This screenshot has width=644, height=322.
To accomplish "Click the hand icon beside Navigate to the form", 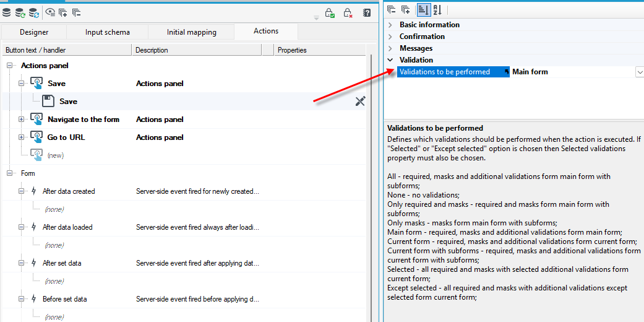I will (x=36, y=120).
